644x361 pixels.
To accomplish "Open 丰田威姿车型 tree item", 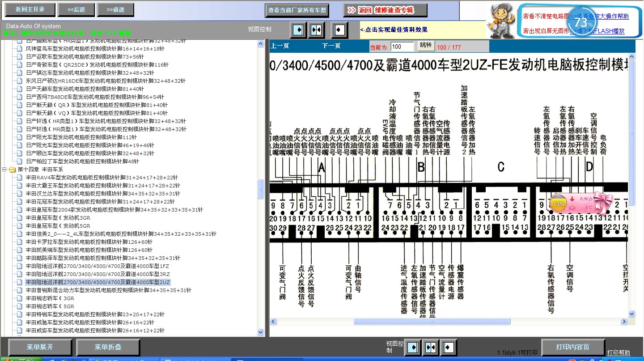I will 95,331.
